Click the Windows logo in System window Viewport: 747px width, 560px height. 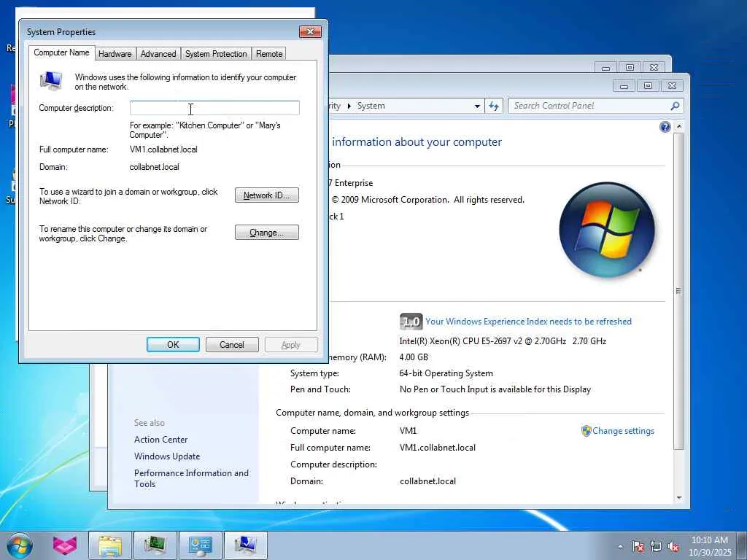606,230
